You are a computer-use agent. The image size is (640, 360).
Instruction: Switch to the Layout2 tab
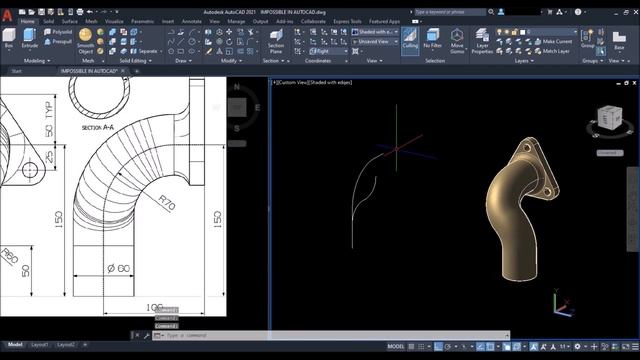pyautogui.click(x=66, y=345)
